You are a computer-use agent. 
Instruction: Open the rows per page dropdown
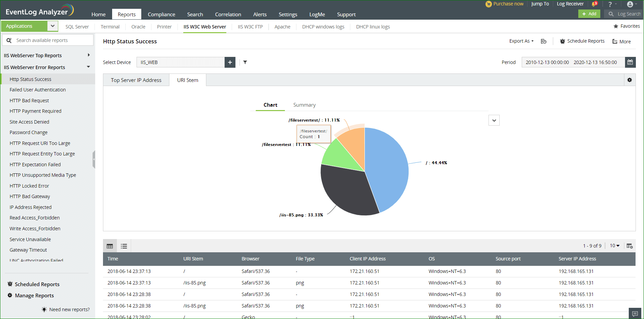click(615, 246)
